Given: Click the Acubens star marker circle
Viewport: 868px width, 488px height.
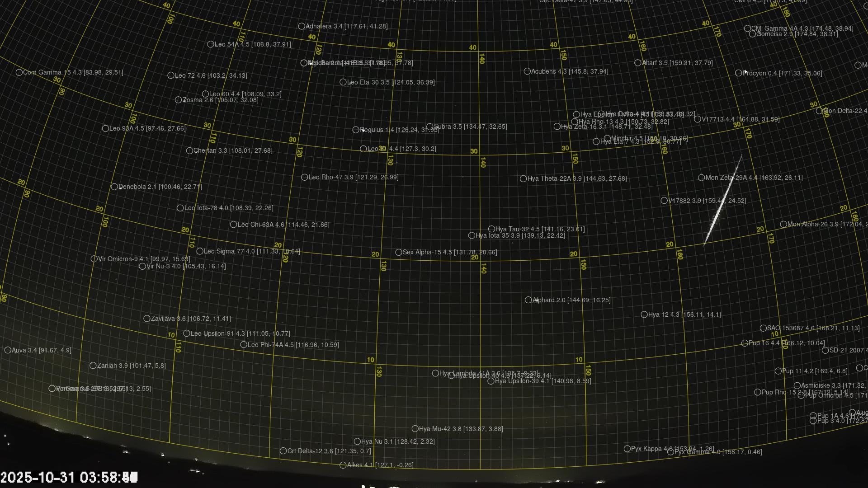Looking at the screenshot, I should click(x=527, y=71).
